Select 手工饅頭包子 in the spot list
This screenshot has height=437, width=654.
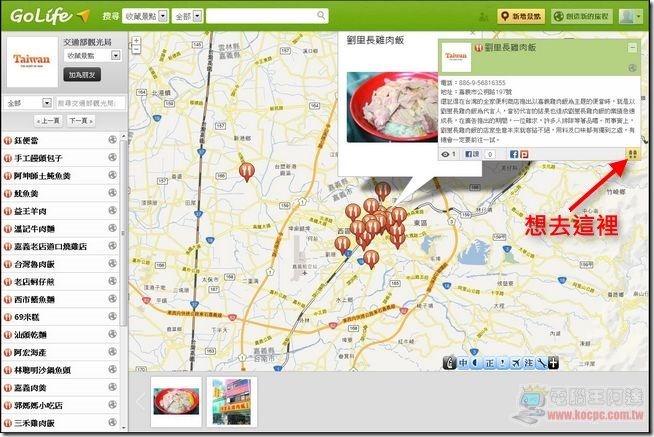pyautogui.click(x=38, y=158)
